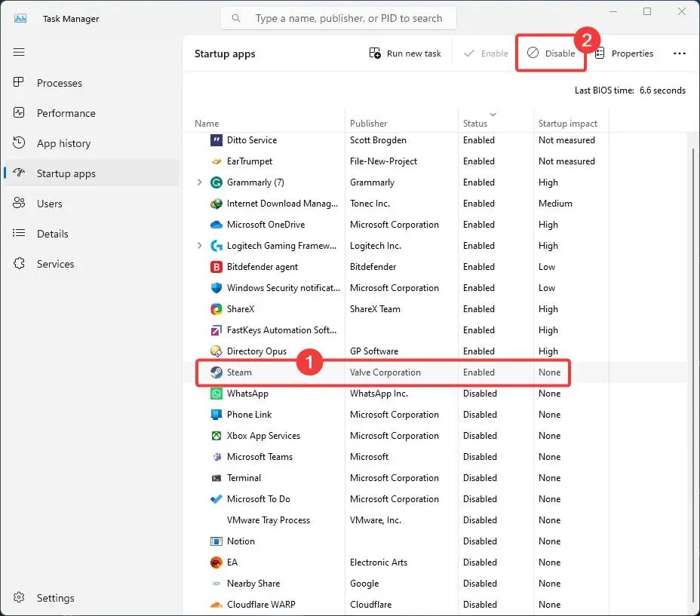The width and height of the screenshot is (700, 616).
Task: Click the Microsoft OneDrive cloud icon
Action: pyautogui.click(x=216, y=225)
